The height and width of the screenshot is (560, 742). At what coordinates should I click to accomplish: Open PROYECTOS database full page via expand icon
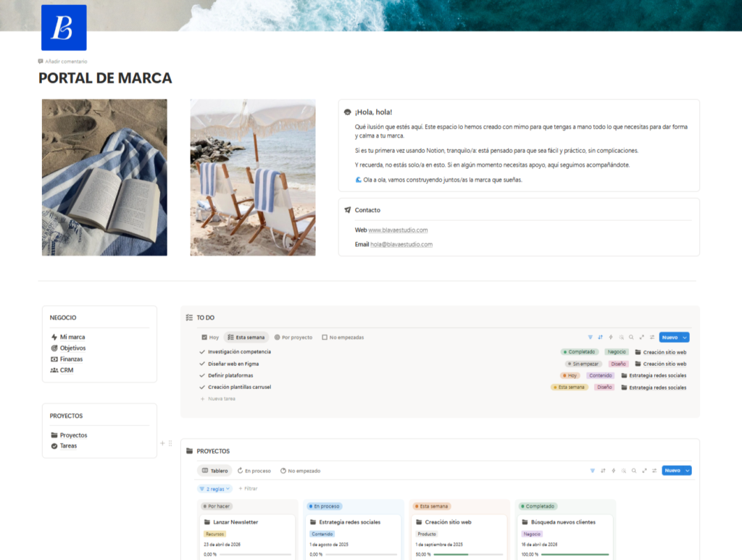coord(644,471)
